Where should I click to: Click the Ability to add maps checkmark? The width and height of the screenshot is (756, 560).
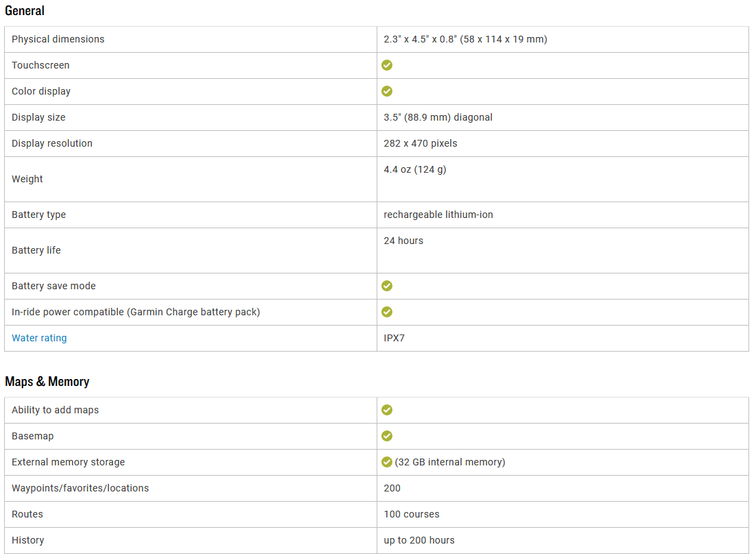click(387, 410)
